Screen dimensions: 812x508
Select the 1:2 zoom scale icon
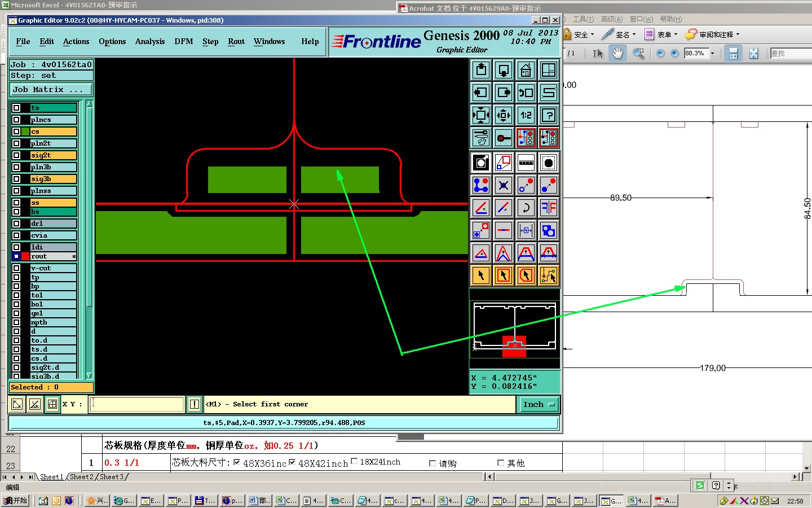tap(526, 115)
